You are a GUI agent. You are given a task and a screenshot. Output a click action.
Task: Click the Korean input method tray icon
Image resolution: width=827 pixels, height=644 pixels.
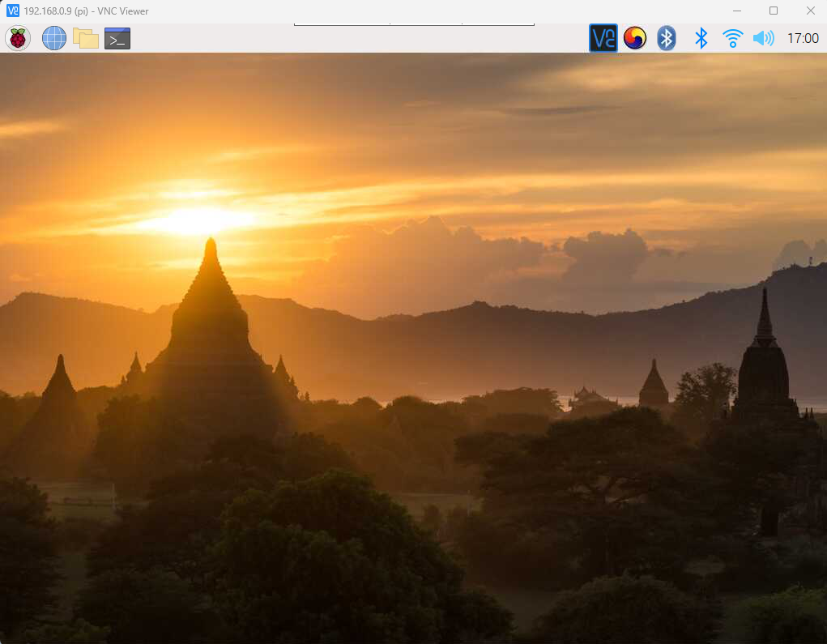point(634,38)
